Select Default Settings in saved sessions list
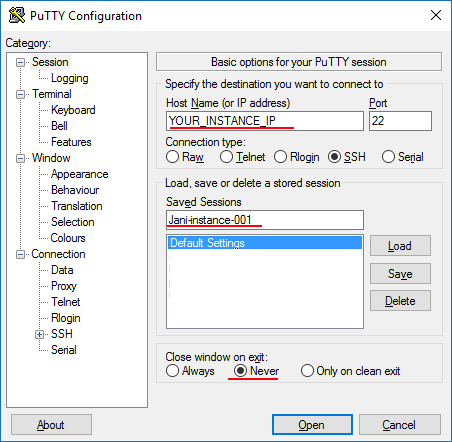Viewport: 452px width, 442px height. tap(265, 243)
